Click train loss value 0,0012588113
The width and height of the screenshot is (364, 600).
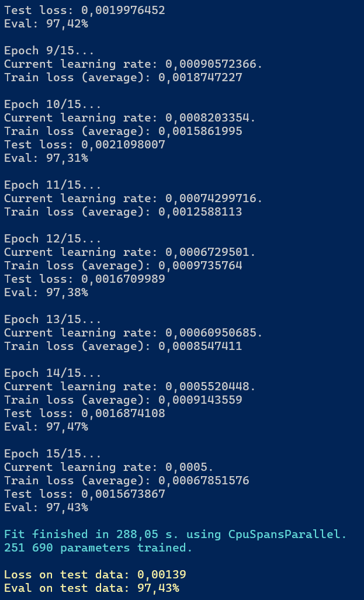(200, 212)
